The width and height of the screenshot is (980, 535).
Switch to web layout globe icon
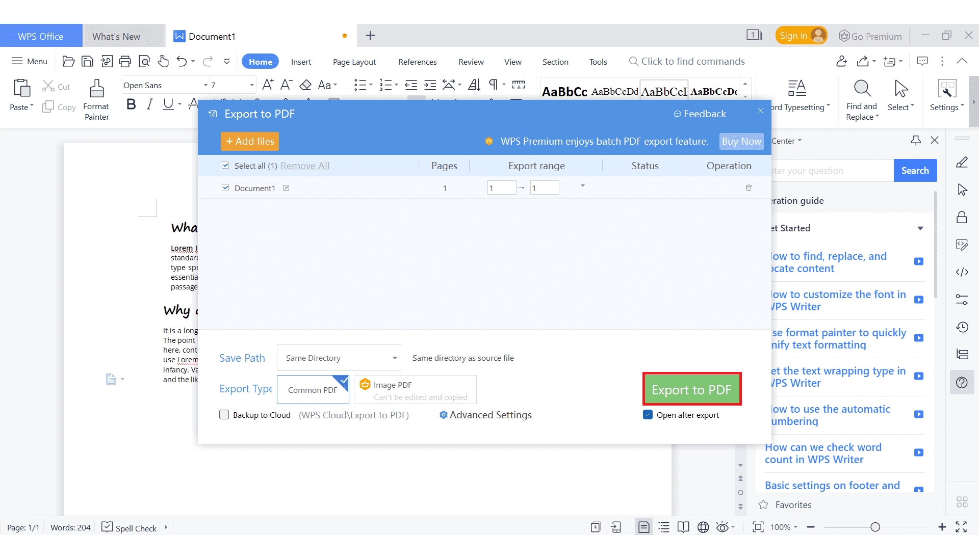tap(703, 527)
